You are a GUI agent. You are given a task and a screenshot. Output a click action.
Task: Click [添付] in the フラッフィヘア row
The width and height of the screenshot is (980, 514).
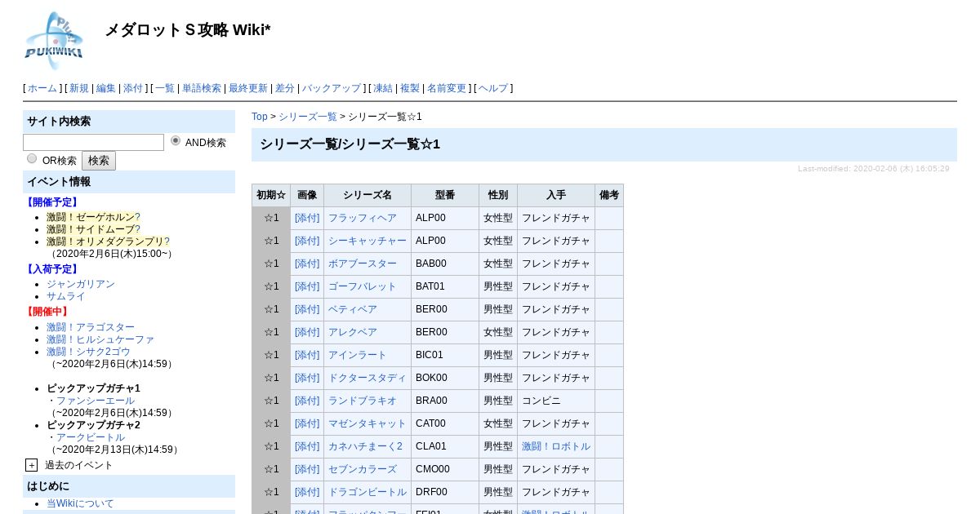[x=307, y=218]
